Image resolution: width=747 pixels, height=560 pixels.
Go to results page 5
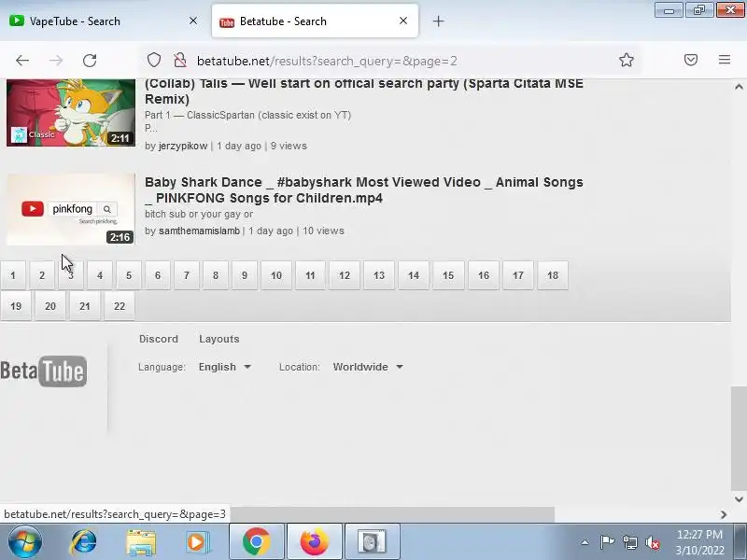tap(129, 275)
